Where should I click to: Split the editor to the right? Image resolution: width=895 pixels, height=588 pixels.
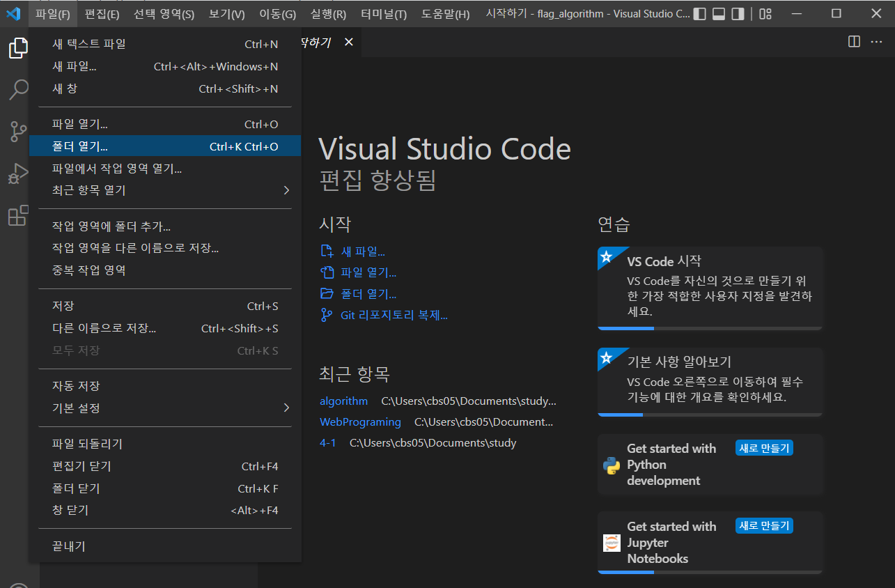(x=854, y=42)
